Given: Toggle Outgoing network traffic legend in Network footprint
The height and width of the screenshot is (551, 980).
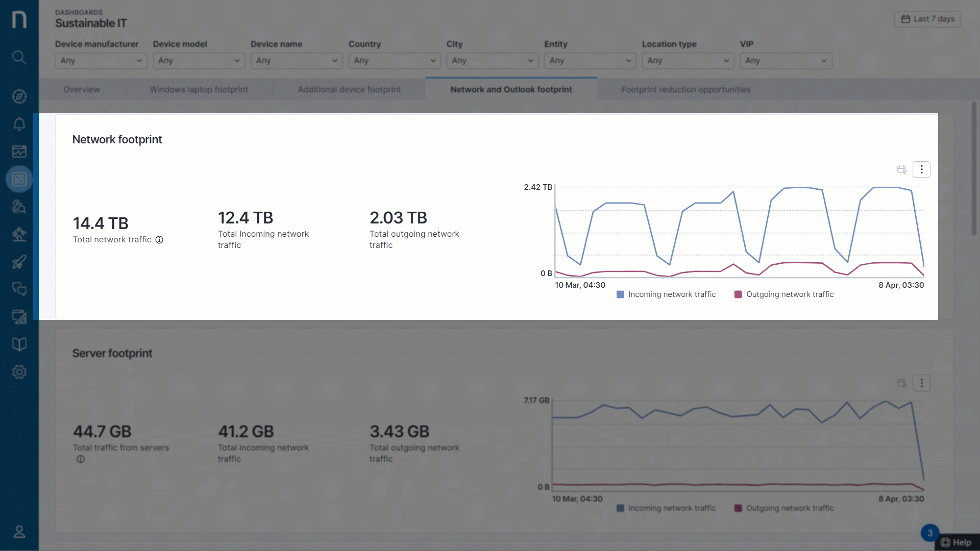Looking at the screenshot, I should (x=784, y=294).
